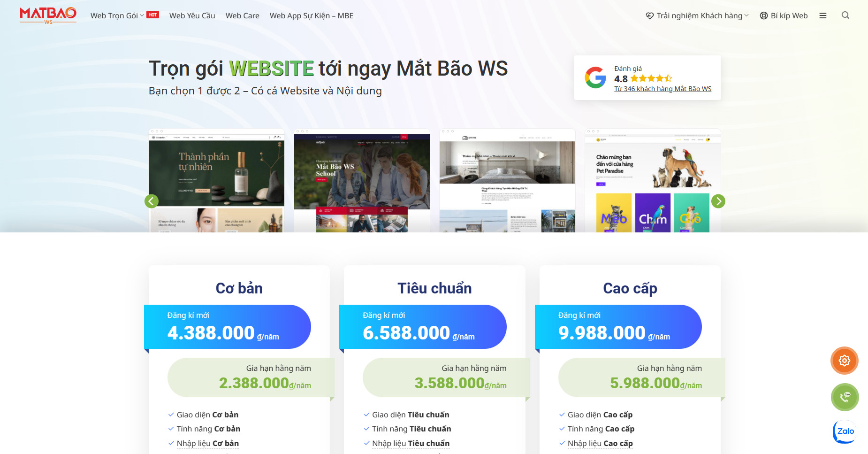Select the Cao cấp plan heading
868x454 pixels.
(630, 288)
